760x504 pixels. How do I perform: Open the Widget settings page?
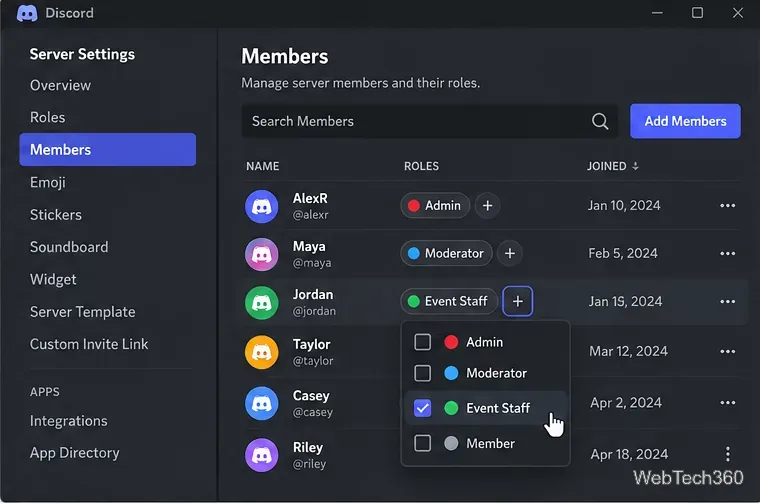[53, 280]
